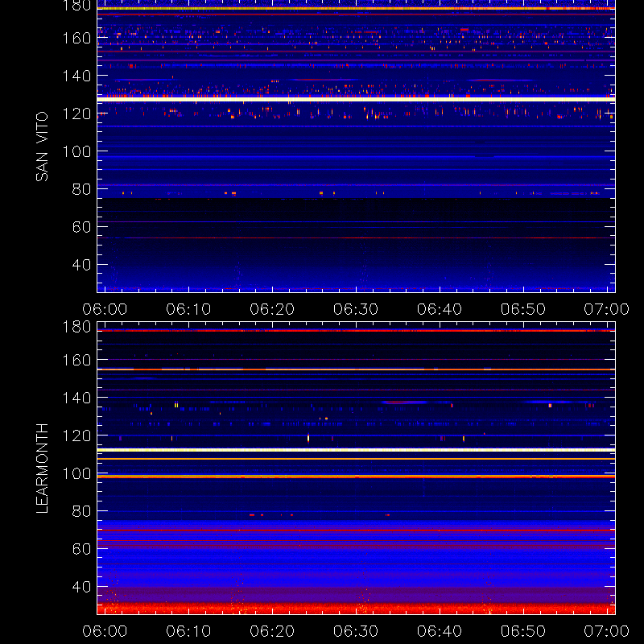The width and height of the screenshot is (644, 644).
Task: Pick the 40 tick label on Learmonth plot
Action: (82, 587)
